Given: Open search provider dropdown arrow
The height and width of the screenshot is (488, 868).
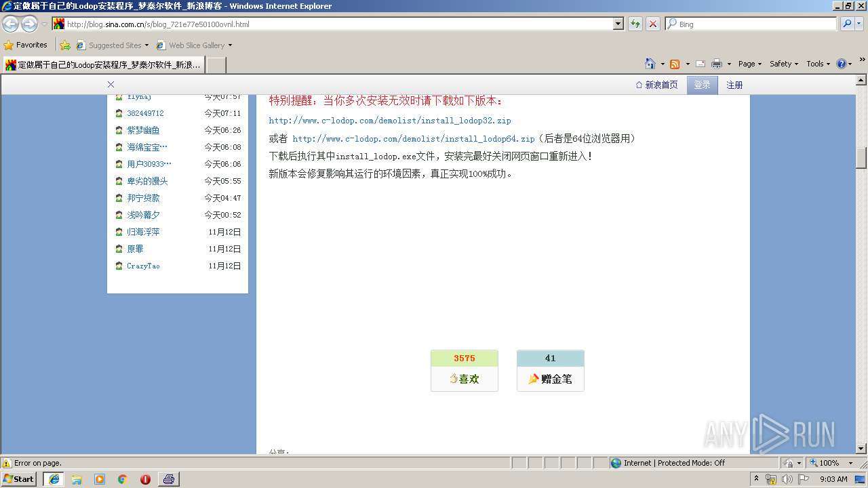Looking at the screenshot, I should coord(861,24).
